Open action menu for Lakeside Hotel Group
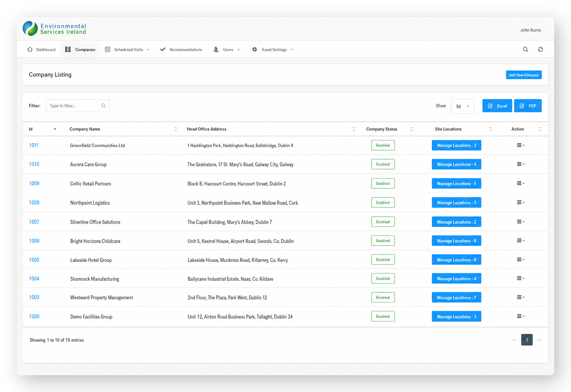The width and height of the screenshot is (571, 392). [x=521, y=260]
